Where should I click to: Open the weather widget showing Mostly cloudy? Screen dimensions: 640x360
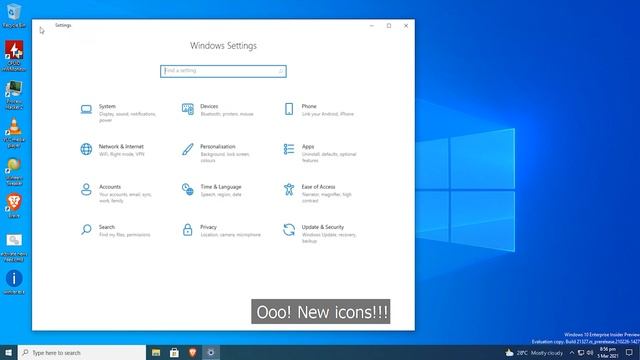coord(534,353)
